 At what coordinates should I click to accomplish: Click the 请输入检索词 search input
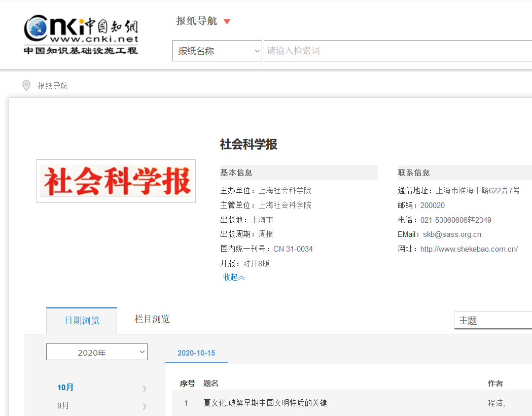click(398, 51)
